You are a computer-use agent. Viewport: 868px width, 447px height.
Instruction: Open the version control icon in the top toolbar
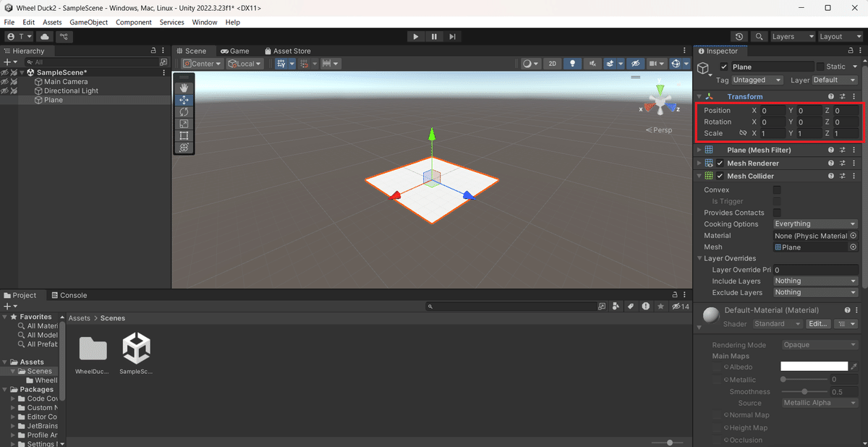tap(64, 36)
